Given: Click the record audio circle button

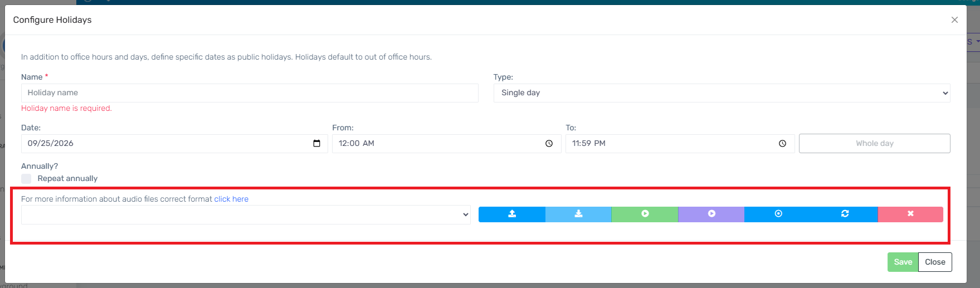Looking at the screenshot, I should click(x=778, y=214).
